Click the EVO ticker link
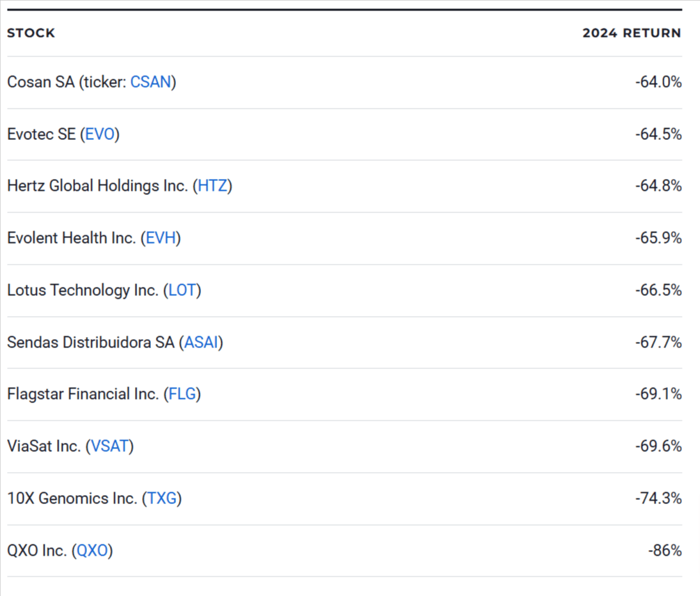The image size is (700, 596). tap(100, 134)
